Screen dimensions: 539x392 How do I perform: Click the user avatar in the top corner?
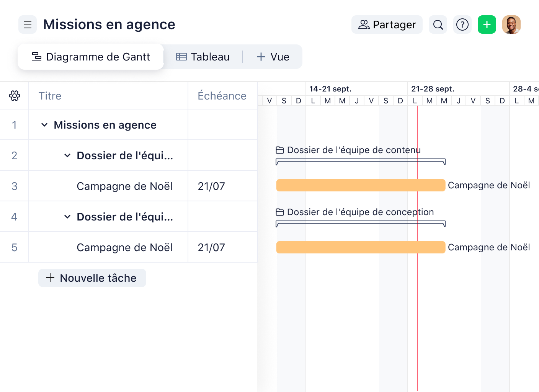511,24
